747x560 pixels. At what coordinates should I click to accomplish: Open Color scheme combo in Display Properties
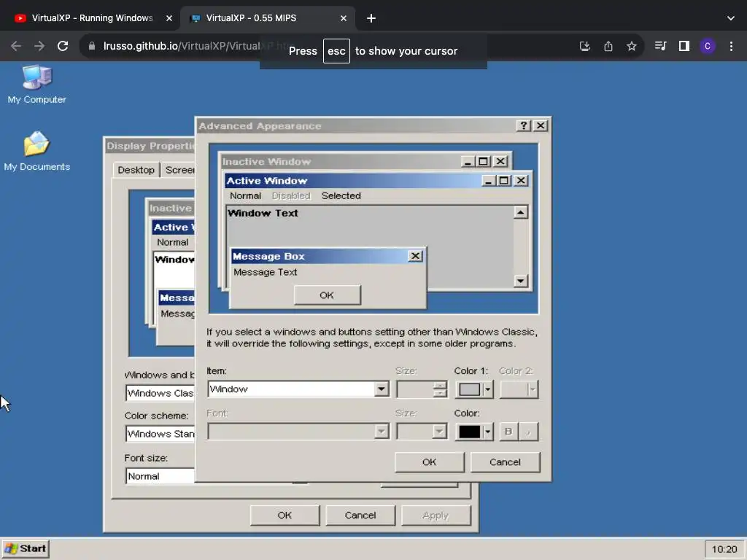coord(160,434)
